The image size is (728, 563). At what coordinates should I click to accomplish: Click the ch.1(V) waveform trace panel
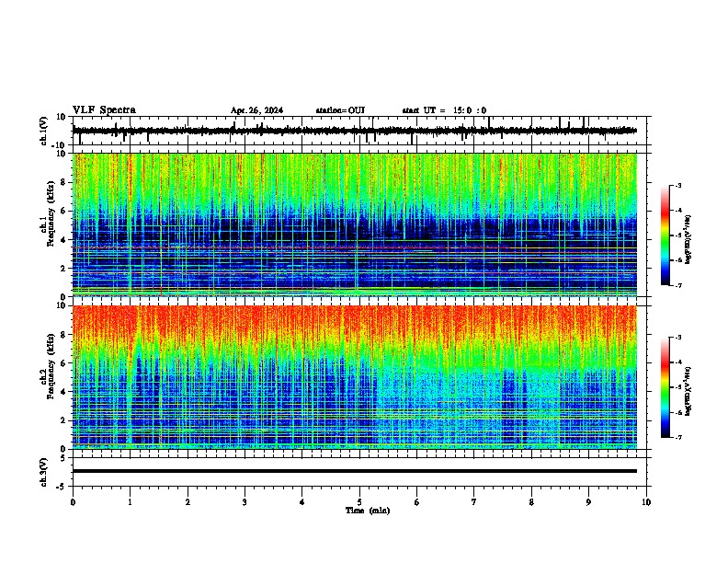[359, 131]
